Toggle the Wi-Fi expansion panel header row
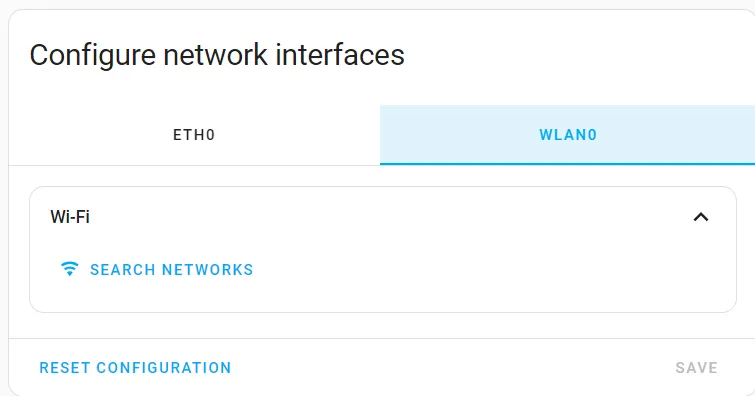Viewport: 755px width, 396px height. click(383, 217)
